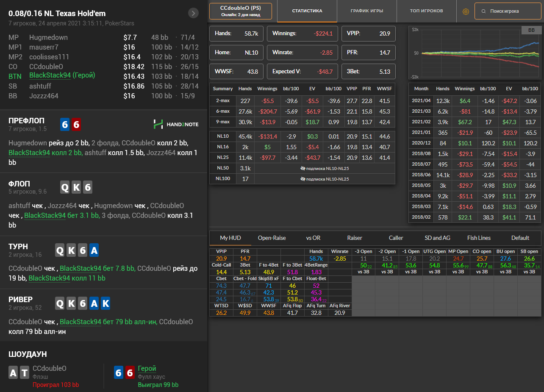The height and width of the screenshot is (392, 544).
Task: Click the Expected V -$48.7 box
Action: pyautogui.click(x=302, y=72)
